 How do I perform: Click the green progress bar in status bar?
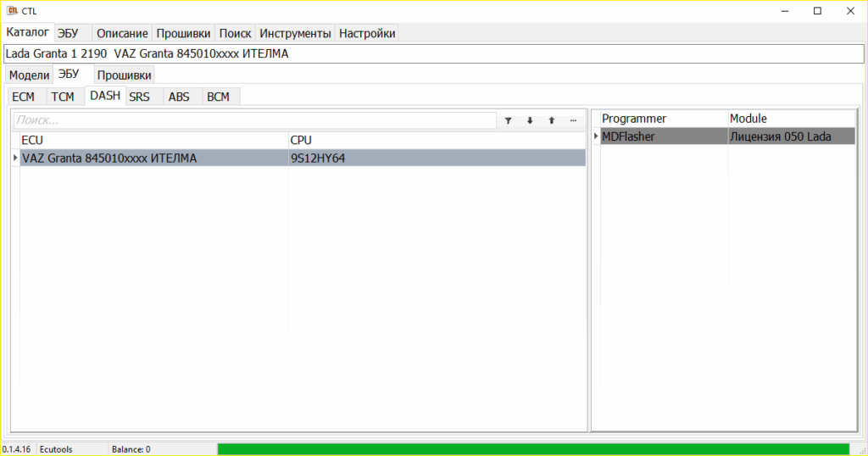534,449
